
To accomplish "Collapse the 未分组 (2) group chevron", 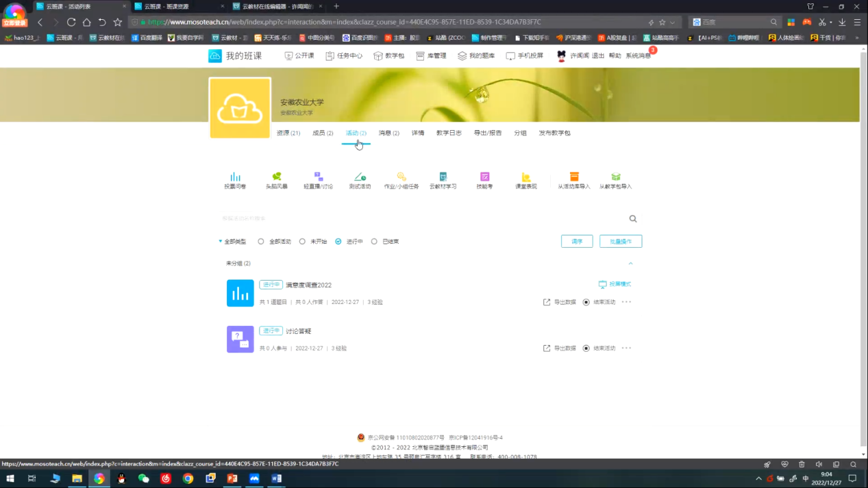I will pos(631,264).
